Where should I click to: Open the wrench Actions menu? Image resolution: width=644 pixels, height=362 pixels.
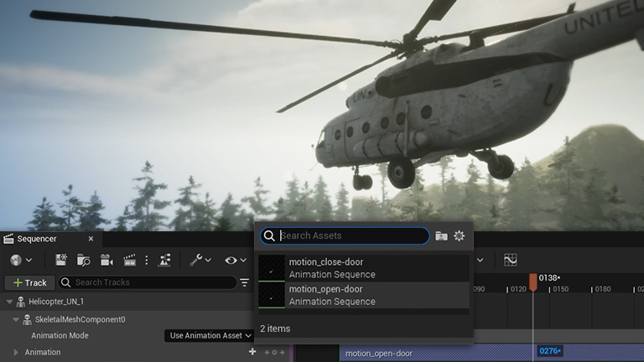click(x=196, y=260)
